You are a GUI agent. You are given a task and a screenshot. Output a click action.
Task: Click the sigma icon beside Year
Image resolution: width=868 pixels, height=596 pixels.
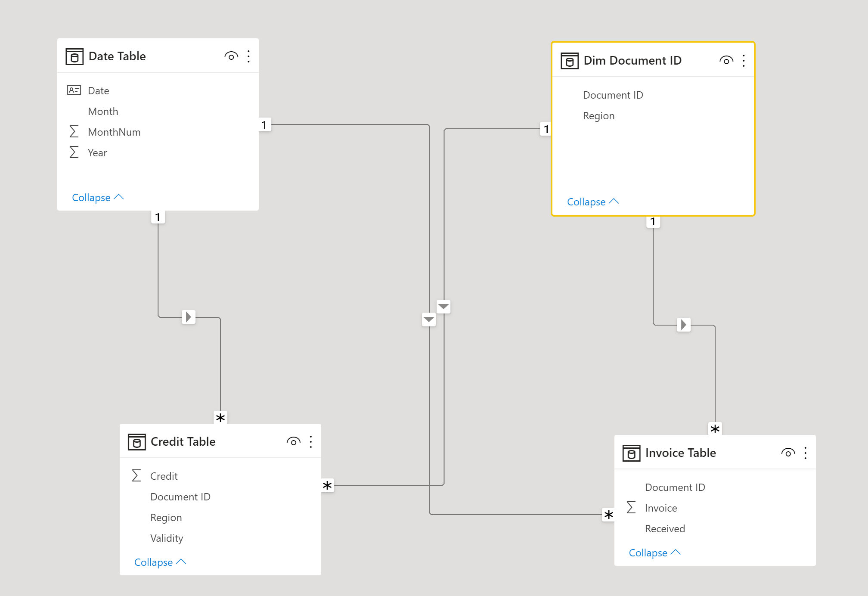tap(74, 152)
